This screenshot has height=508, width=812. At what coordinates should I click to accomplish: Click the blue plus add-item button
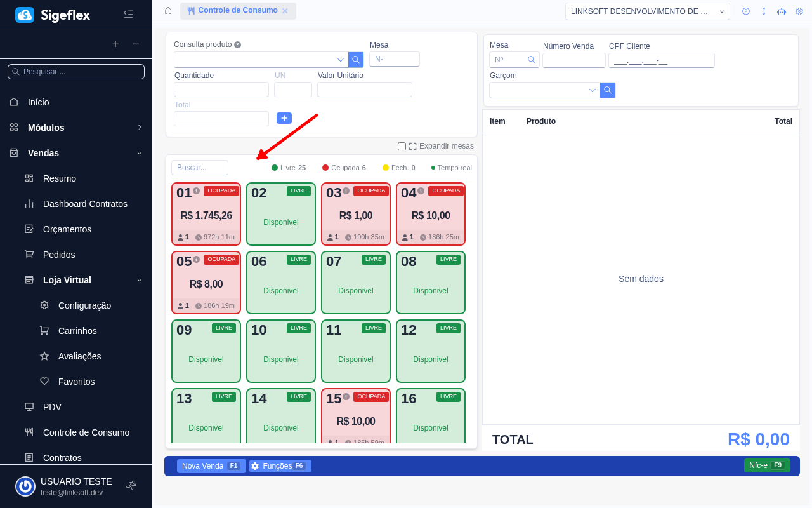point(284,118)
